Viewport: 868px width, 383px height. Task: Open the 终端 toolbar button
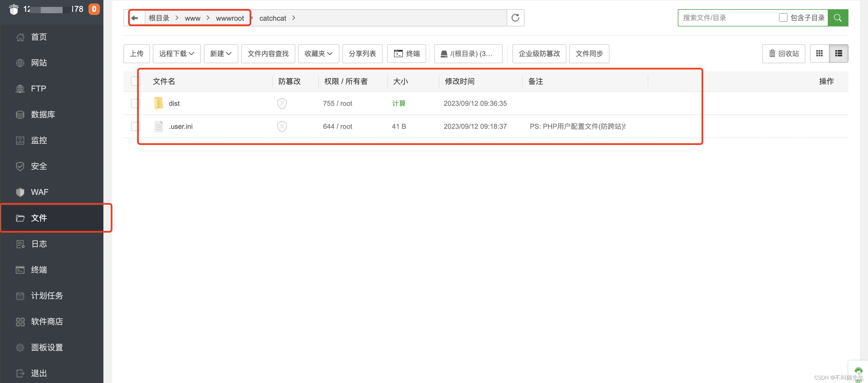(406, 53)
